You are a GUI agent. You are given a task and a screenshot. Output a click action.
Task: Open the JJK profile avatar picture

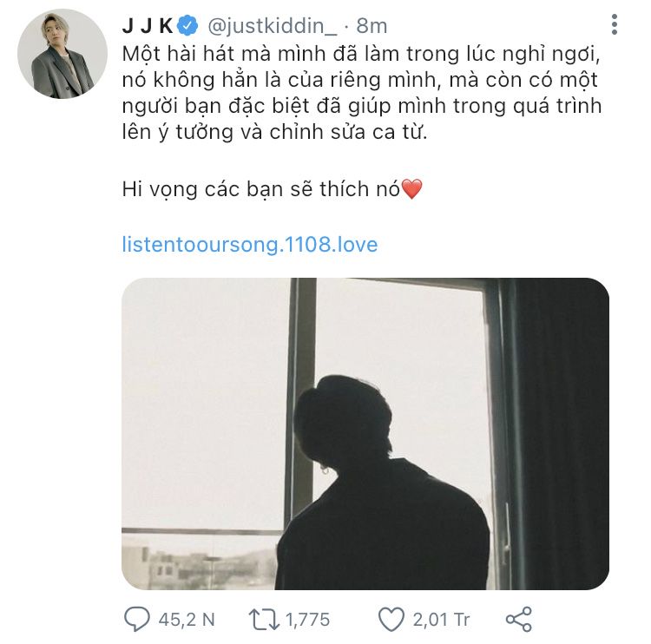(x=62, y=54)
